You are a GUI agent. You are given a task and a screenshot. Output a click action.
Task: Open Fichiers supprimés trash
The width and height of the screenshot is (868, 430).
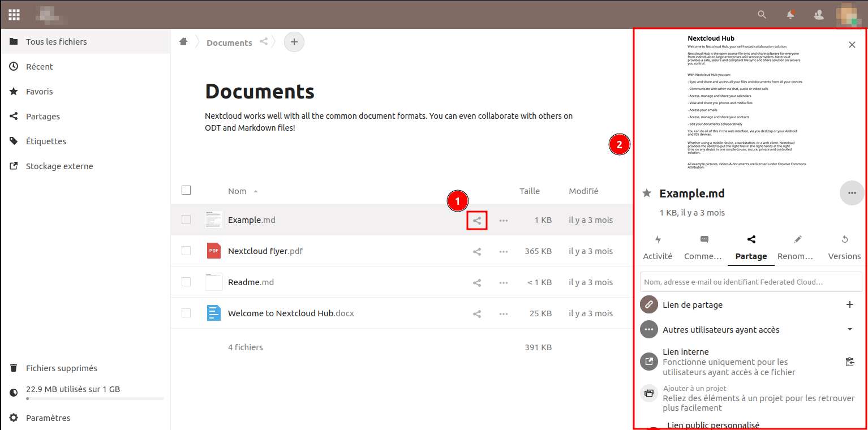point(85,368)
